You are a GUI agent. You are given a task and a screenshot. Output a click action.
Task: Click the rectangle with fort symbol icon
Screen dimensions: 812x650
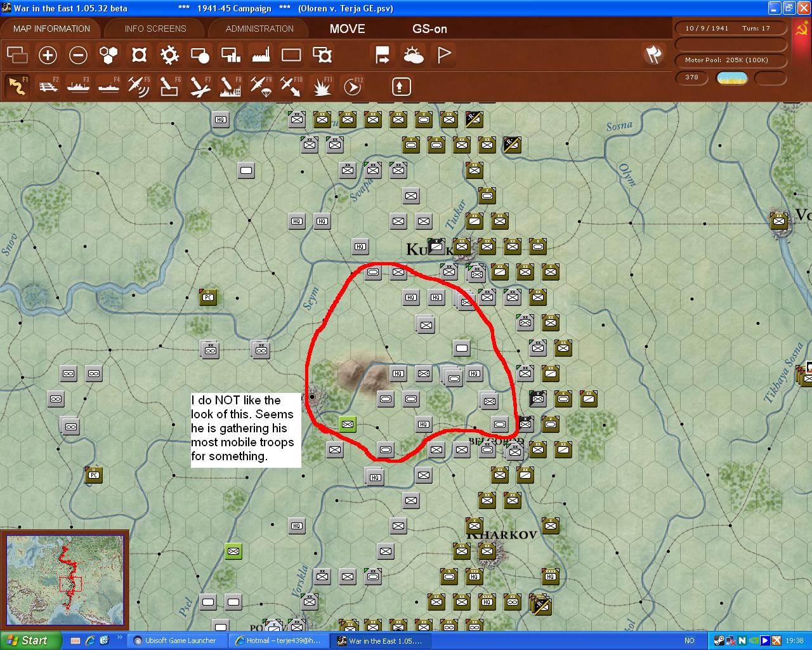(x=322, y=55)
